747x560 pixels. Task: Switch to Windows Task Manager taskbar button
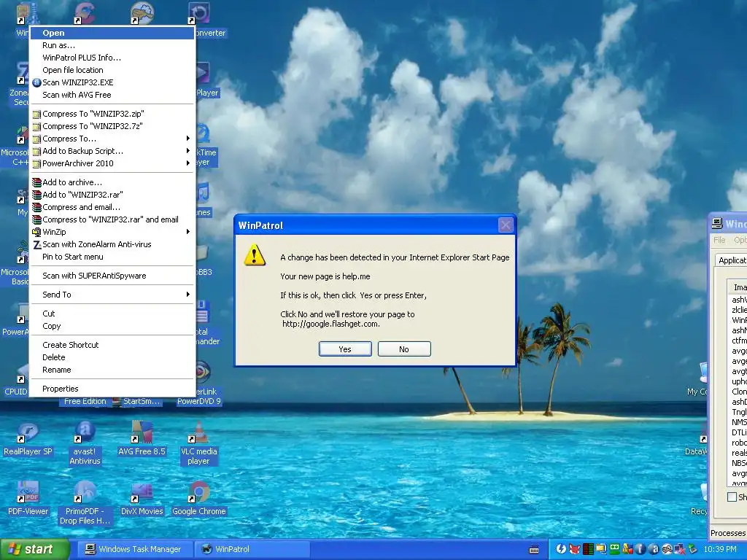coord(133,550)
